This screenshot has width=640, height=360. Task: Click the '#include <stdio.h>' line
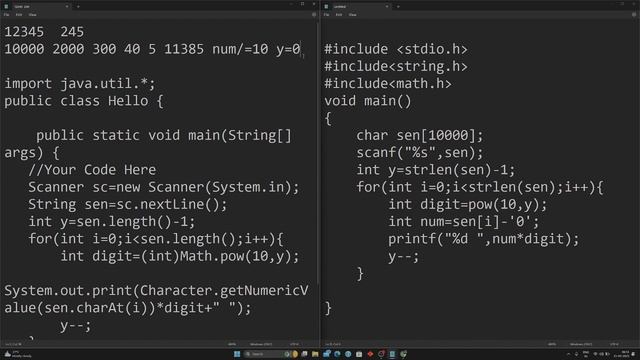[396, 49]
